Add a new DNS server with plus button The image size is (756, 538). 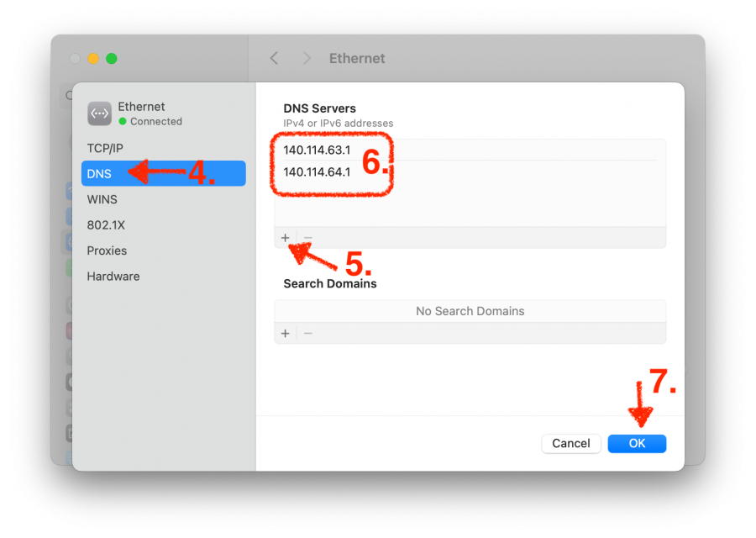286,238
